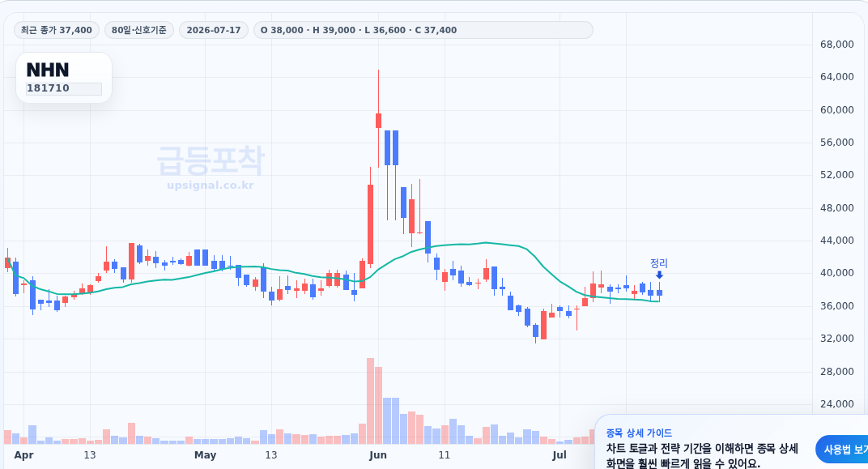868x469 pixels.
Task: Click the 11 date label after Jun
Action: [444, 455]
